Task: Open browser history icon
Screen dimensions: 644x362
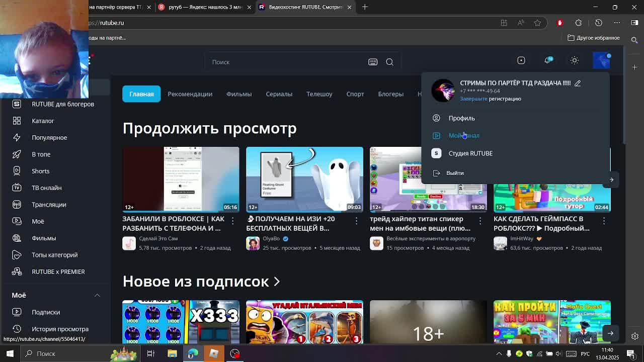Action: tap(598, 23)
